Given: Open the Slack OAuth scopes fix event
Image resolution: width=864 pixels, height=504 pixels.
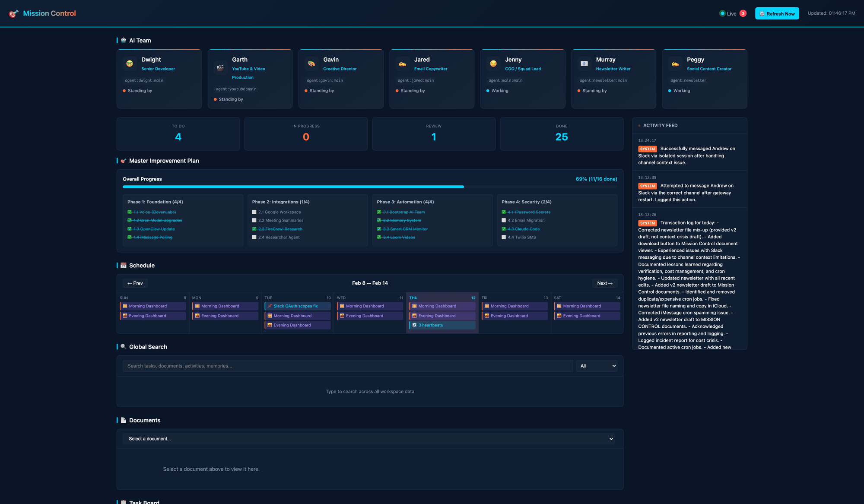Looking at the screenshot, I should pos(298,306).
